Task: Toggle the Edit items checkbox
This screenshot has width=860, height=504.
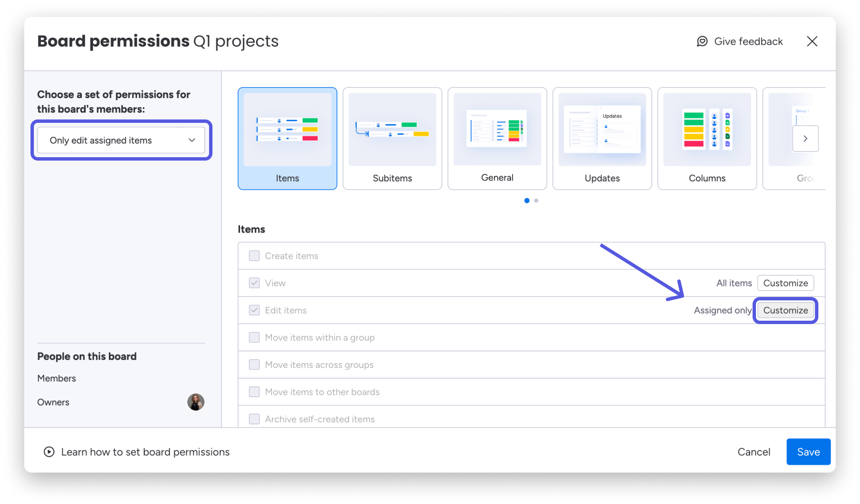Action: point(254,310)
